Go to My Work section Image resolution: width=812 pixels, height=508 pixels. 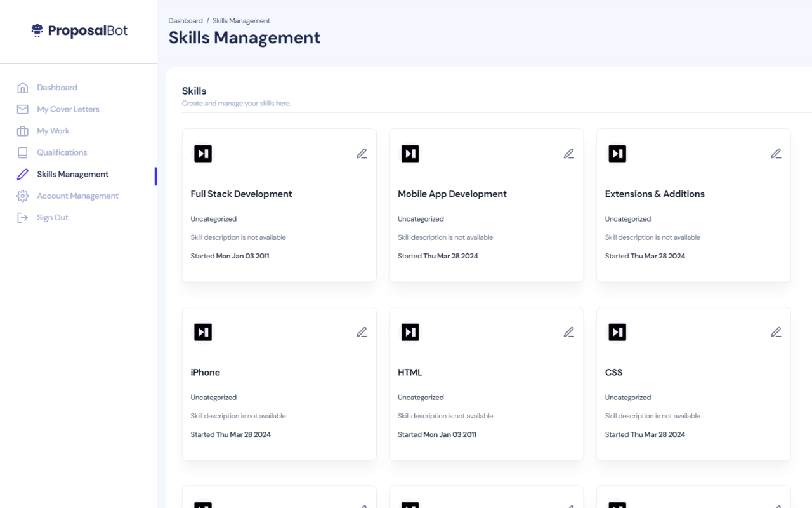53,131
